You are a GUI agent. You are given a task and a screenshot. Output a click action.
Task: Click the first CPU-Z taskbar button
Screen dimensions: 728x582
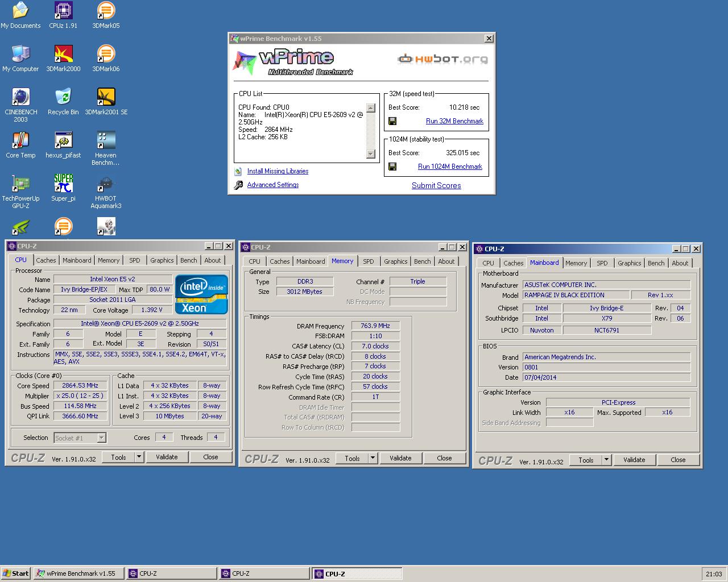pyautogui.click(x=172, y=573)
